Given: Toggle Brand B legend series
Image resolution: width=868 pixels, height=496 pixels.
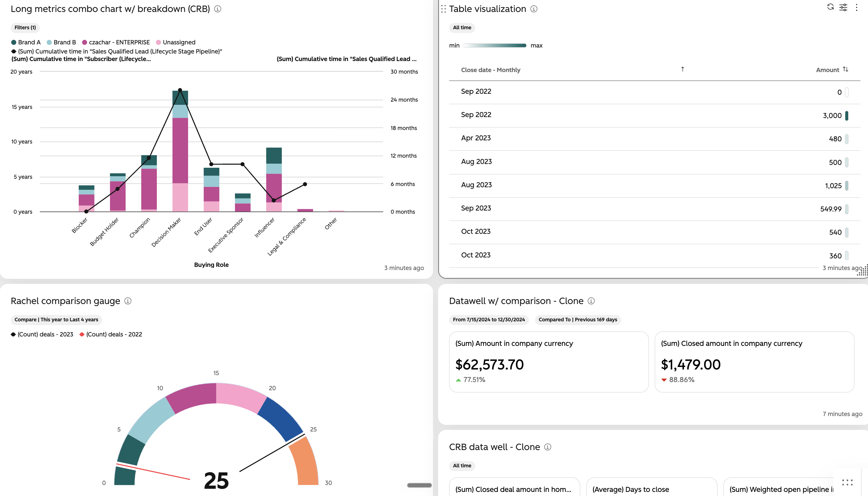Looking at the screenshot, I should point(61,42).
